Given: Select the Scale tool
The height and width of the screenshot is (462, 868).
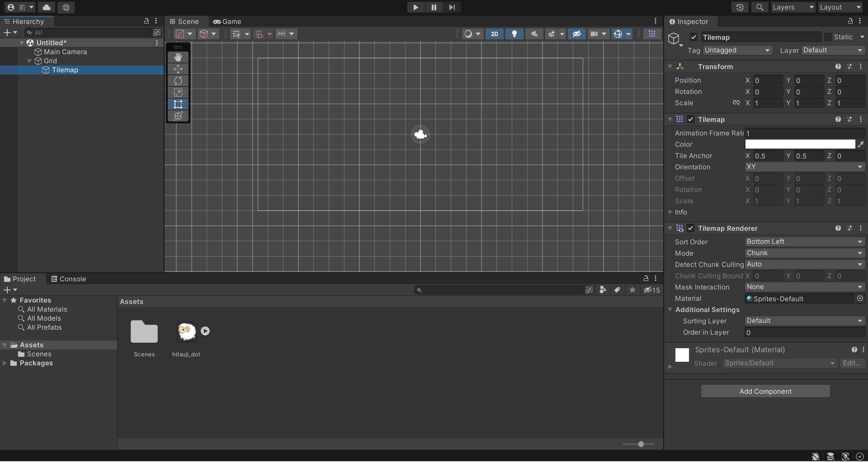Looking at the screenshot, I should [178, 93].
